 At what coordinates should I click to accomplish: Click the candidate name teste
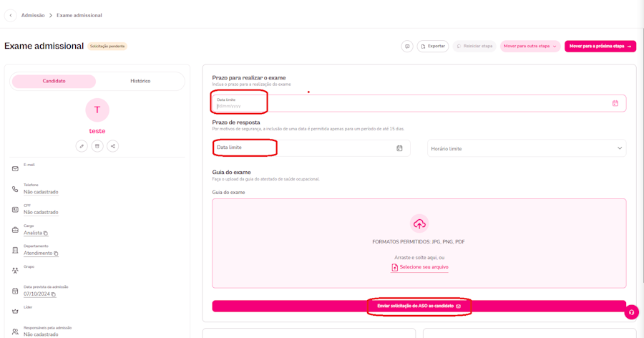(x=97, y=131)
